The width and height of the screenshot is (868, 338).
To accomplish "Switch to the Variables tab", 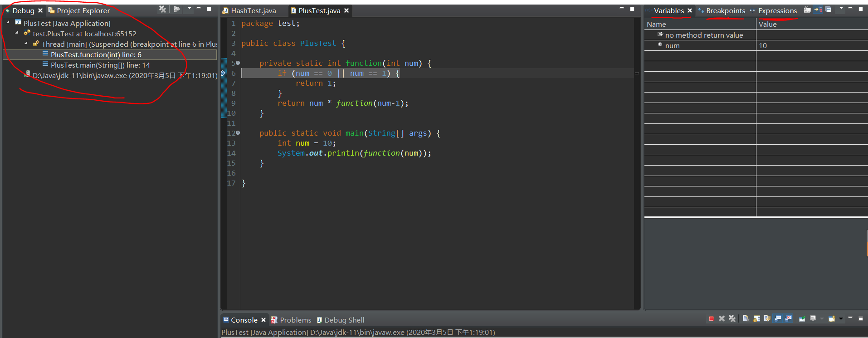I will (x=668, y=10).
